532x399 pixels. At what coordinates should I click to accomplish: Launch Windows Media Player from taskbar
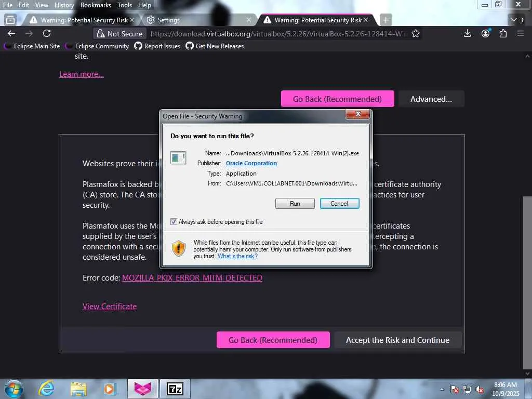click(110, 389)
